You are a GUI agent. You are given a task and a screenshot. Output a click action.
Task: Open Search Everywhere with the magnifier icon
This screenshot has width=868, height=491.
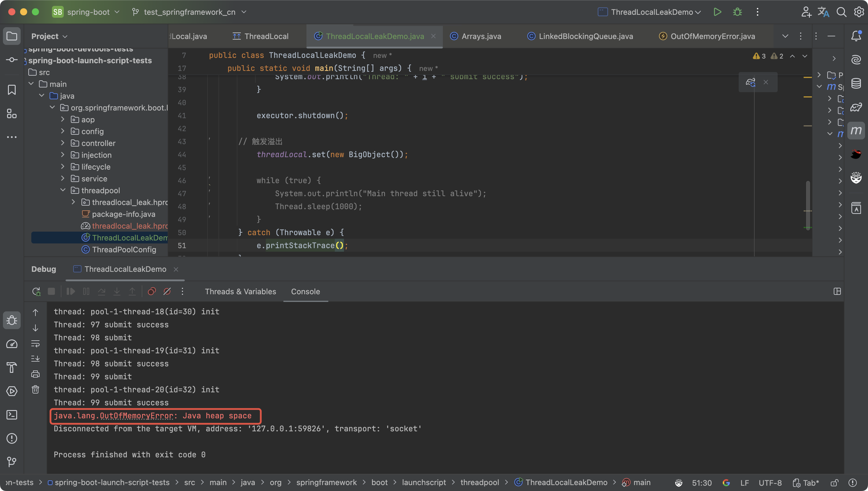click(x=841, y=12)
